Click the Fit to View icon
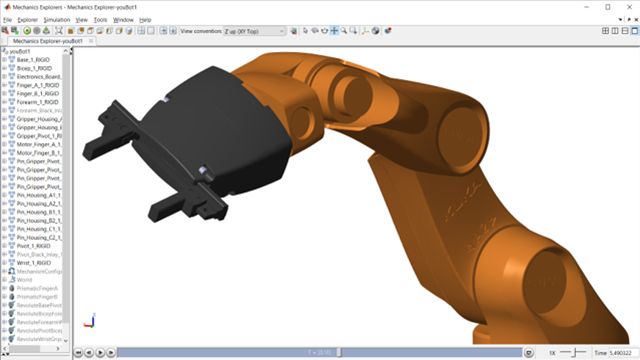640x360 pixels. click(x=59, y=31)
